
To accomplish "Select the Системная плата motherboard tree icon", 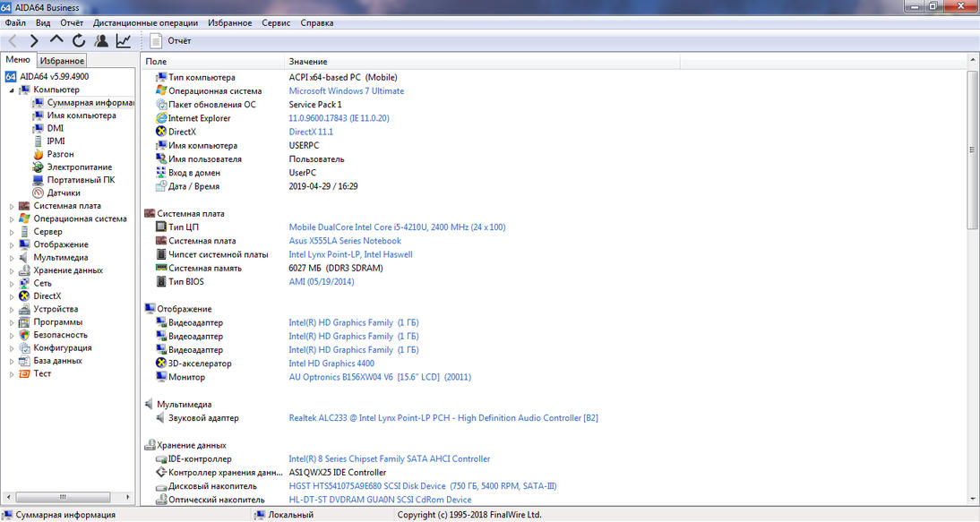I will pyautogui.click(x=24, y=205).
